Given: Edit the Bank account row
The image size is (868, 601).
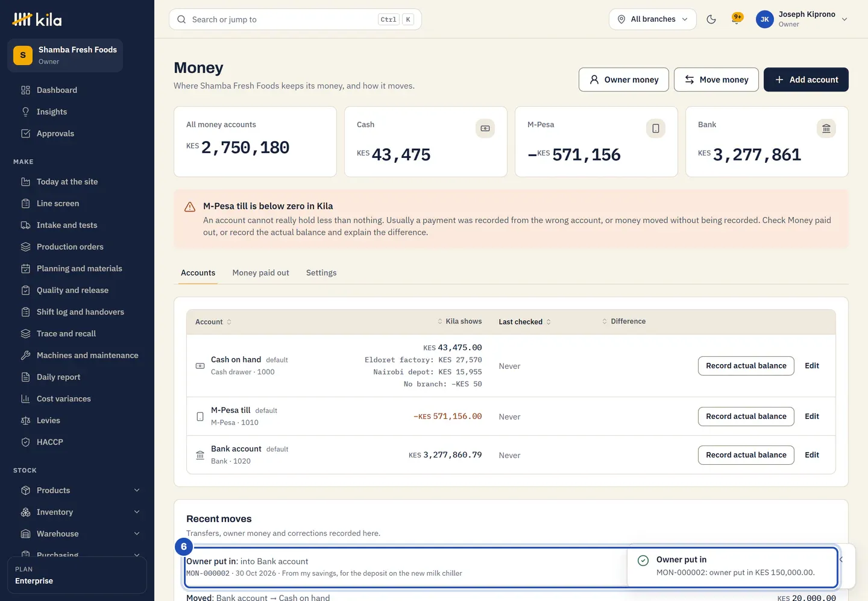Looking at the screenshot, I should point(812,455).
